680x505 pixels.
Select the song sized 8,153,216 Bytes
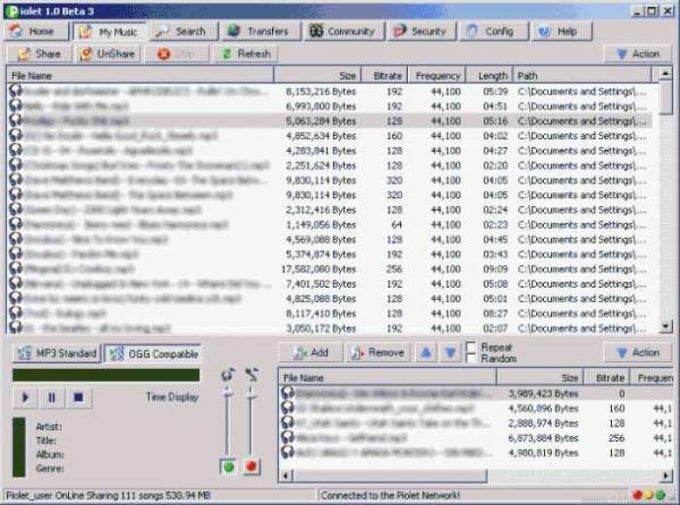(x=330, y=92)
